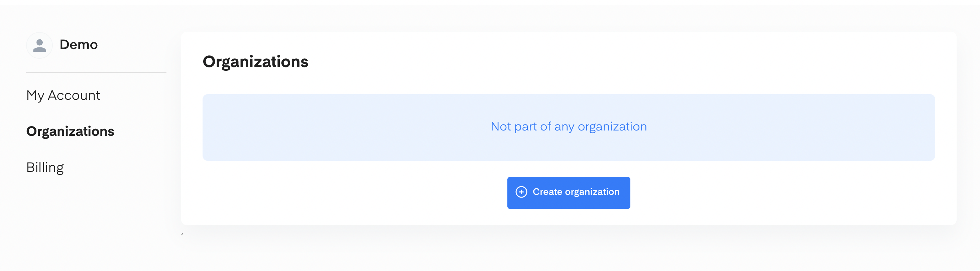The height and width of the screenshot is (271, 980).
Task: Click the plus circle icon on the button
Action: [521, 192]
